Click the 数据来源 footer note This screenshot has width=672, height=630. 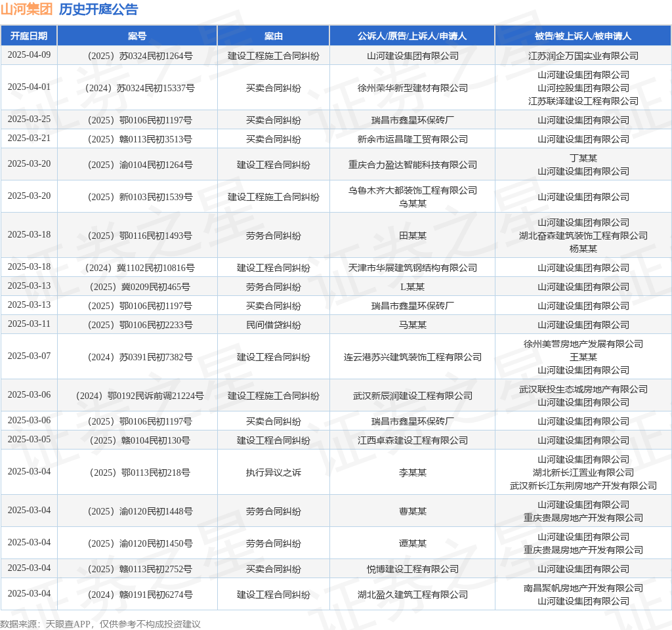[x=100, y=624]
